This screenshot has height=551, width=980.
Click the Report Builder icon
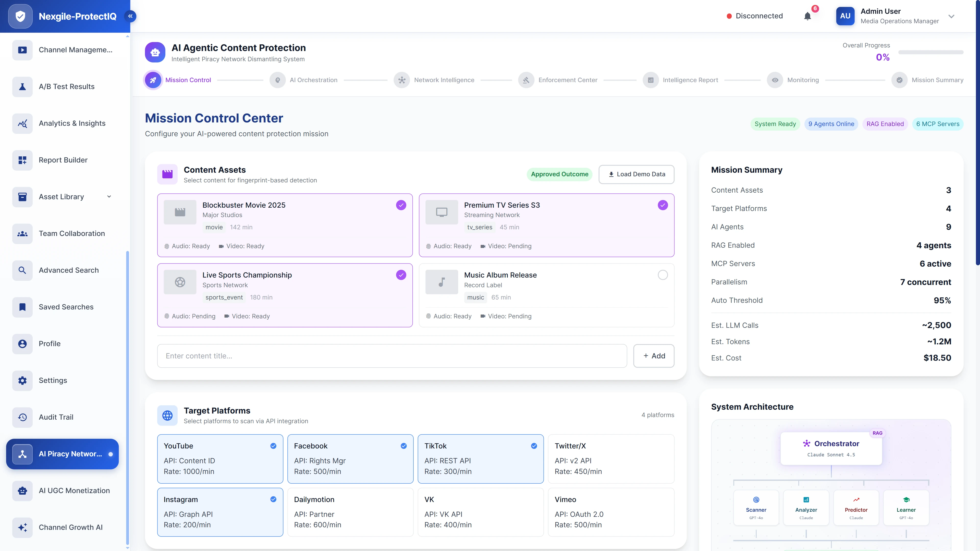pyautogui.click(x=22, y=160)
